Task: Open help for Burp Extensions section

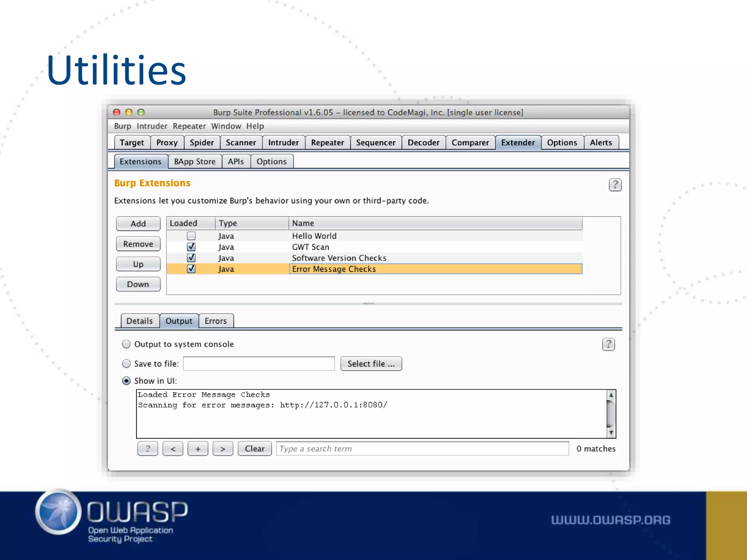Action: pyautogui.click(x=615, y=185)
